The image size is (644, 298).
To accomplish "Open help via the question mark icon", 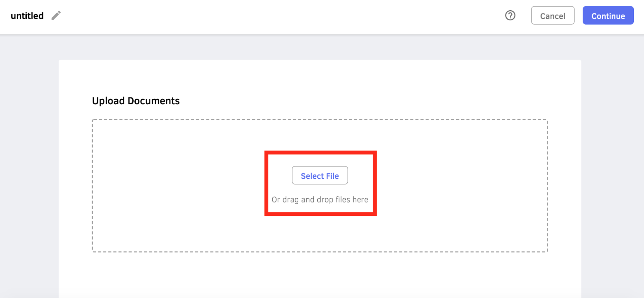I will point(510,15).
